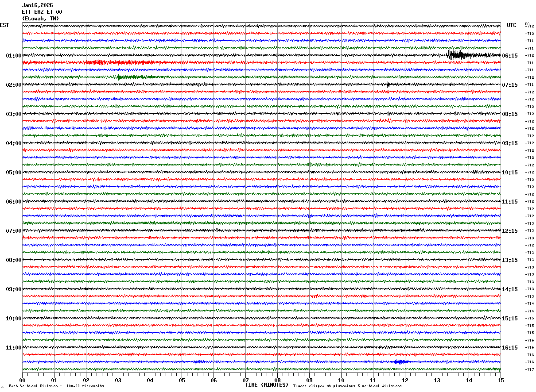This screenshot has height=392, width=536.
Task: Click the 06:15 UTC time label
Action: pyautogui.click(x=510, y=56)
